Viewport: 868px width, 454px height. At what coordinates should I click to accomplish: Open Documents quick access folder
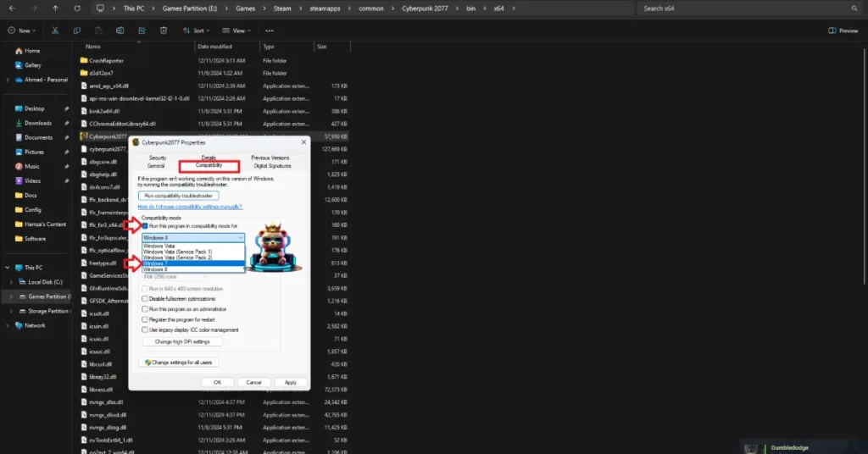point(38,138)
